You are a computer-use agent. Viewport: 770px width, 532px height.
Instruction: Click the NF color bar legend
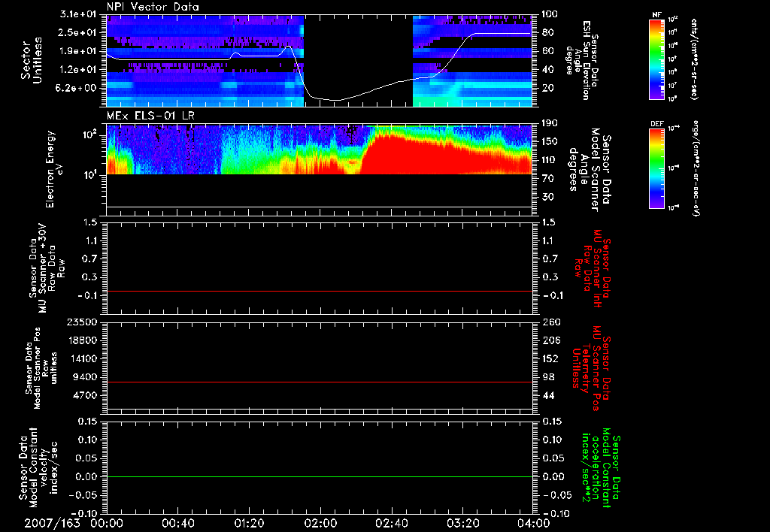click(656, 59)
